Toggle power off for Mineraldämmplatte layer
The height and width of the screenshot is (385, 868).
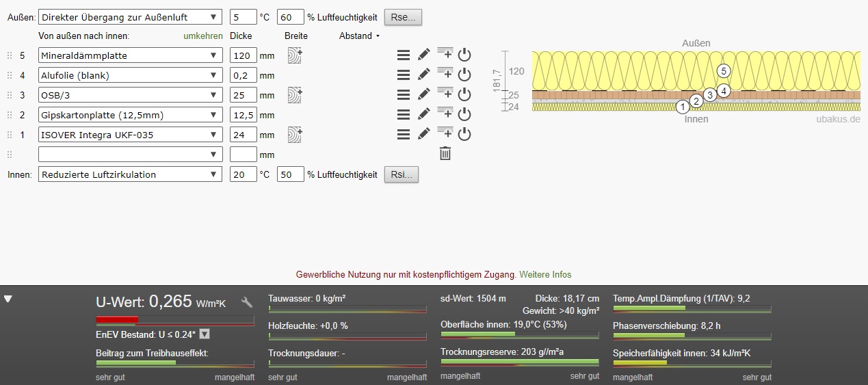[x=464, y=55]
